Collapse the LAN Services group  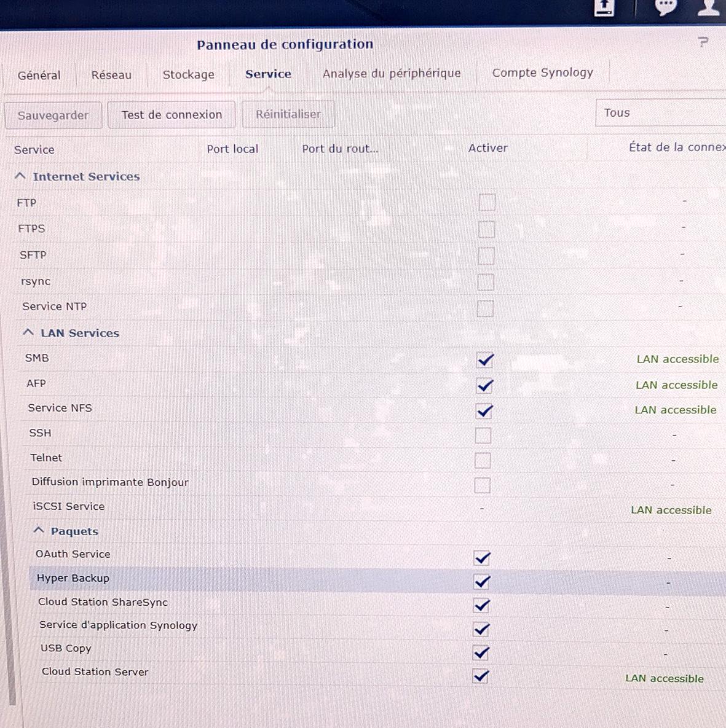tap(28, 332)
